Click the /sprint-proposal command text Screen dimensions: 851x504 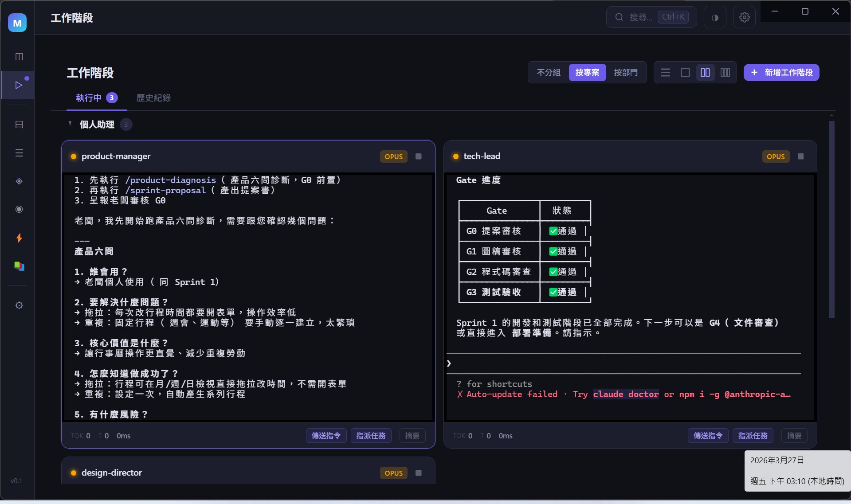coord(166,190)
